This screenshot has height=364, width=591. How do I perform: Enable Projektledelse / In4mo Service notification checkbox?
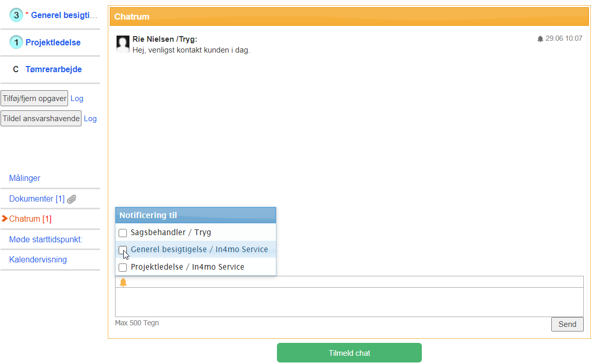[x=123, y=268]
